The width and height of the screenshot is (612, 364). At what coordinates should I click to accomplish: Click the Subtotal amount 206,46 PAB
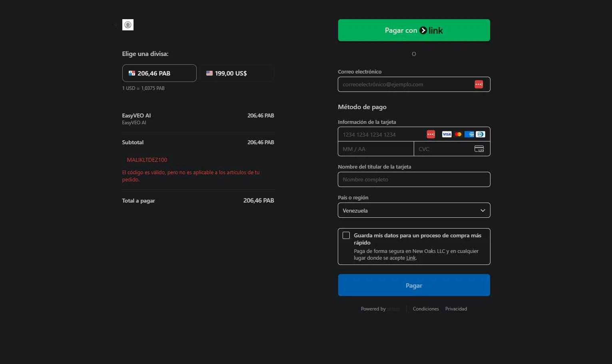click(261, 142)
